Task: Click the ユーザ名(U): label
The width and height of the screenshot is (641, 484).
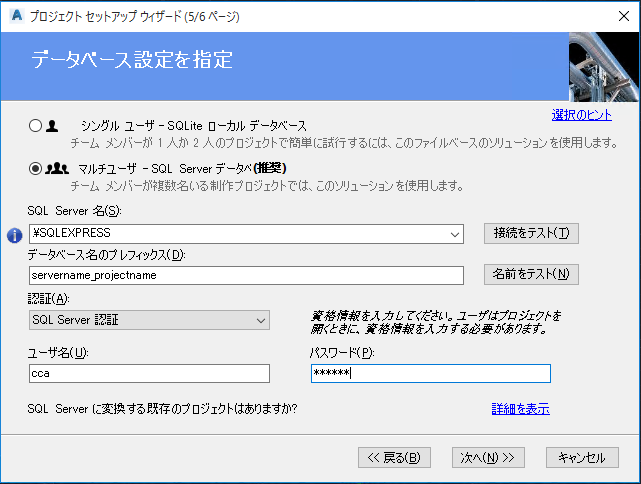Action: [58, 352]
